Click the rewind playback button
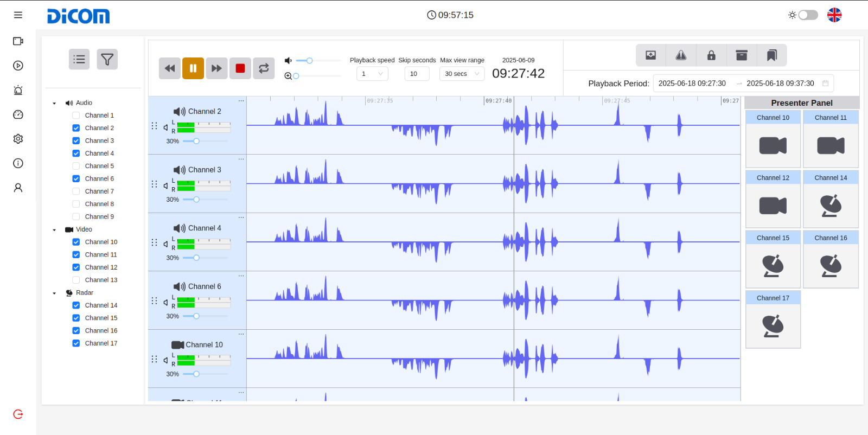Screen dimensions: 868x435 pyautogui.click(x=170, y=68)
